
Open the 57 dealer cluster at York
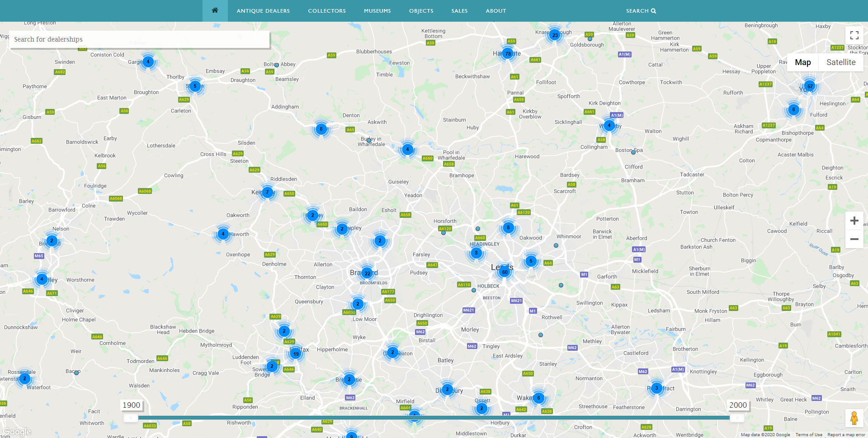coord(810,86)
